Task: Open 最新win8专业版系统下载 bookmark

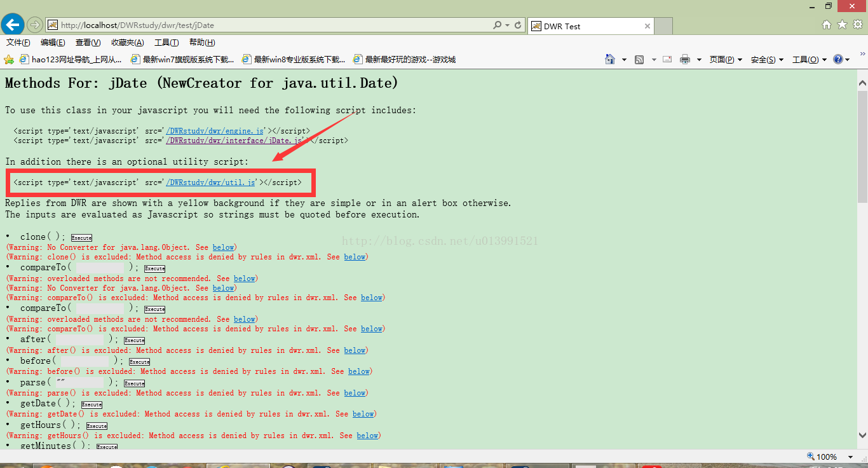Action: click(294, 59)
